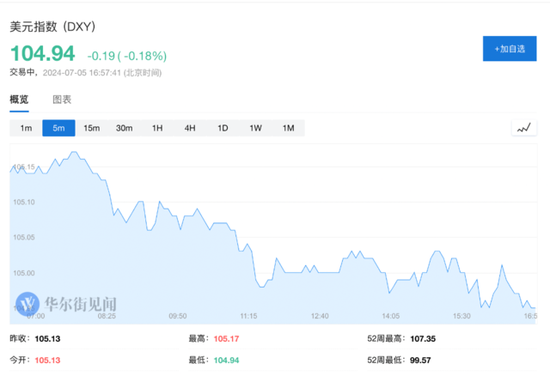Select the 概览 tab

19,100
